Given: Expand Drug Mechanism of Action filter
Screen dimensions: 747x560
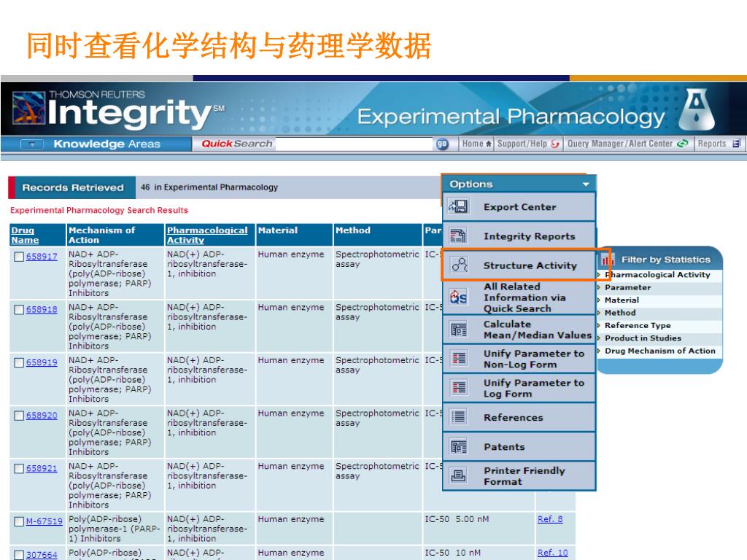Looking at the screenshot, I should tap(598, 351).
